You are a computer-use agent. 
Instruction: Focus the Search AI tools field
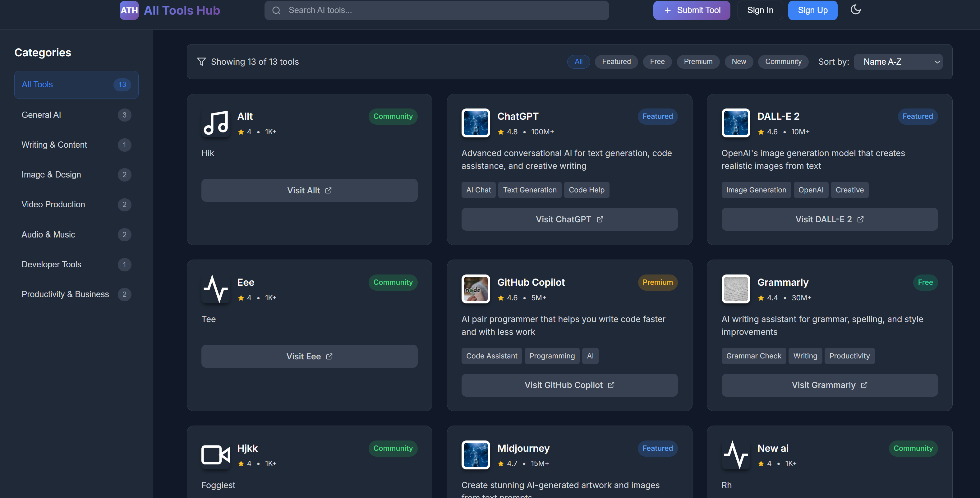coord(436,10)
